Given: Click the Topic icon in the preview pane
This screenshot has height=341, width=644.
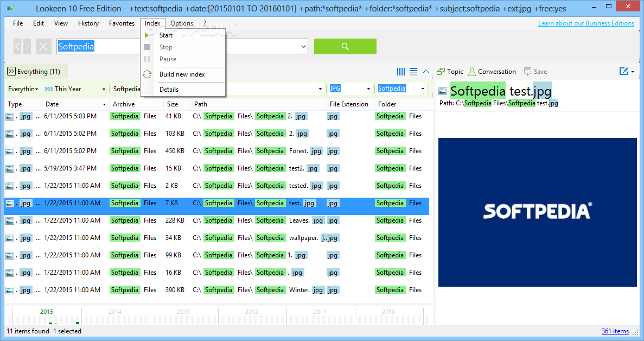Looking at the screenshot, I should click(x=441, y=72).
